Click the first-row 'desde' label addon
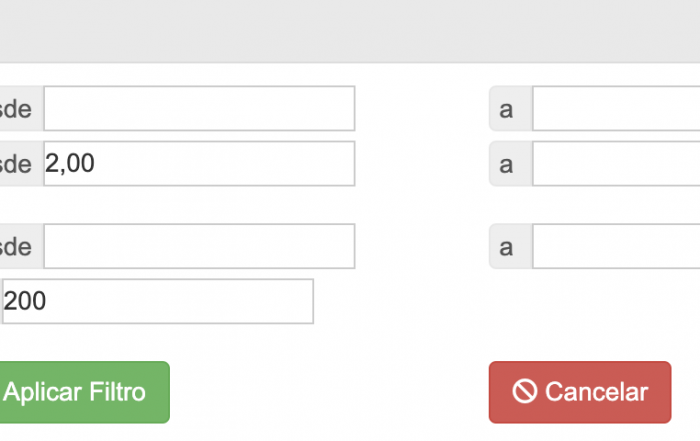 (18, 108)
